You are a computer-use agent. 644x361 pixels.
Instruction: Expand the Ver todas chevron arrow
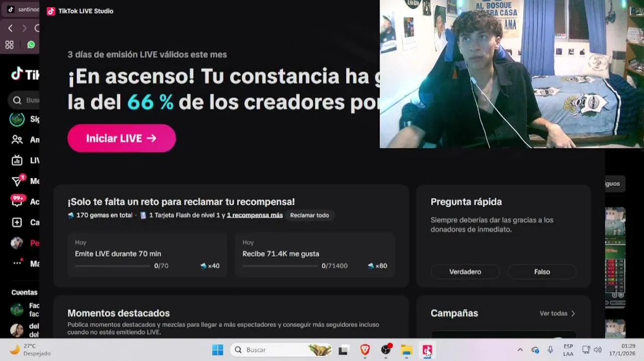(x=573, y=313)
